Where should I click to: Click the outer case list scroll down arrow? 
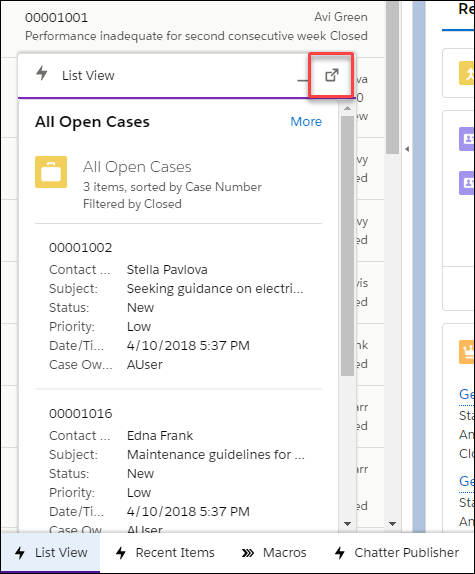coord(392,524)
